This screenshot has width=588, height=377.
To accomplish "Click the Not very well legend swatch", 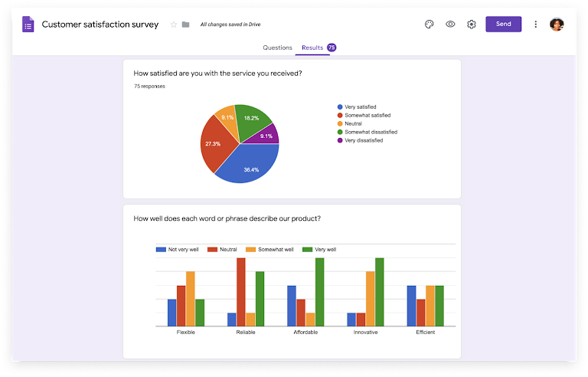I will tap(161, 250).
